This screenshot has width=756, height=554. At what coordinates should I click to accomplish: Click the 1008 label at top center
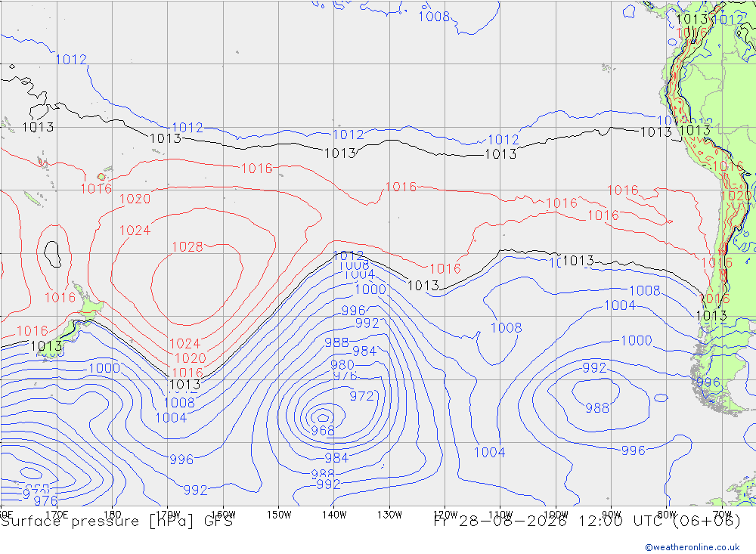tap(434, 17)
